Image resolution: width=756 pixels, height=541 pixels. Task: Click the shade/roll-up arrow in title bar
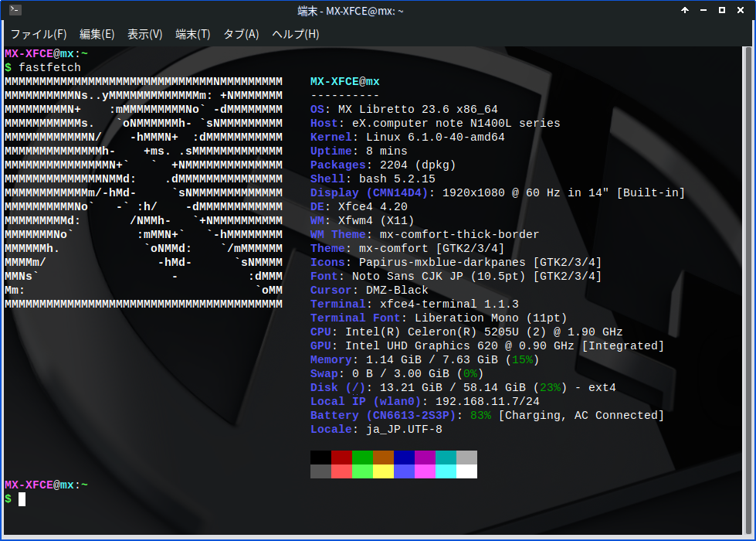(x=685, y=11)
